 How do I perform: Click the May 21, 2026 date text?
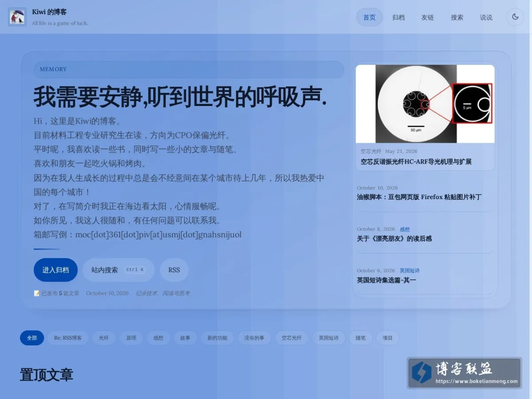[401, 151]
